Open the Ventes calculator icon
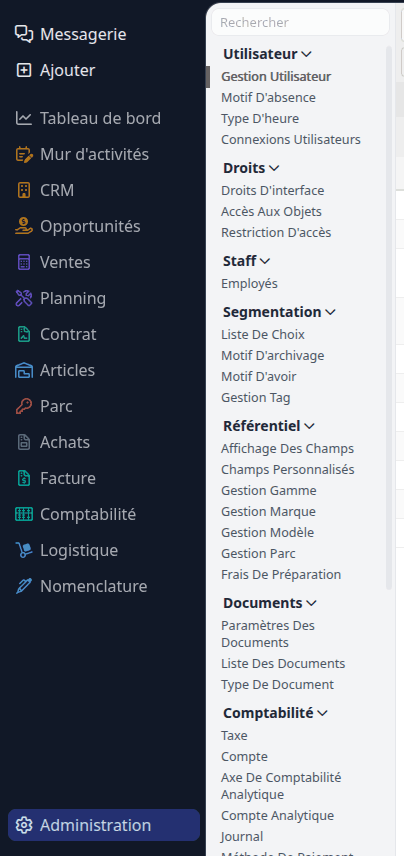Viewport: 404px width, 856px height. click(x=23, y=263)
